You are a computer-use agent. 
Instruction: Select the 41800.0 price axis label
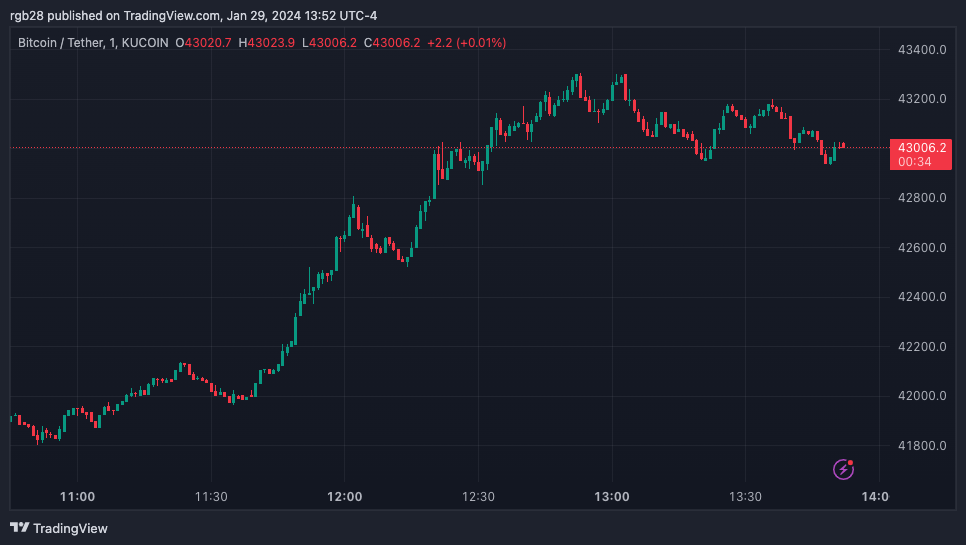(x=922, y=445)
